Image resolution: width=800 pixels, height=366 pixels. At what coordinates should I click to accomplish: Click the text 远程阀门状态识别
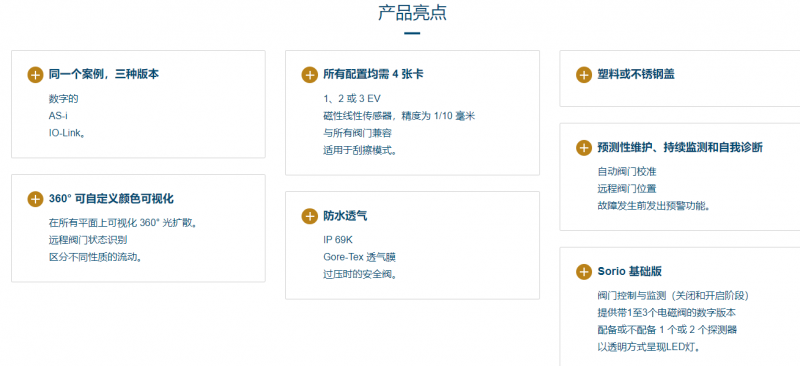[88, 240]
